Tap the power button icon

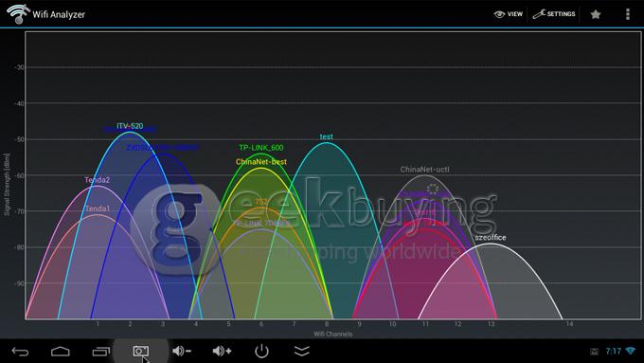point(261,351)
